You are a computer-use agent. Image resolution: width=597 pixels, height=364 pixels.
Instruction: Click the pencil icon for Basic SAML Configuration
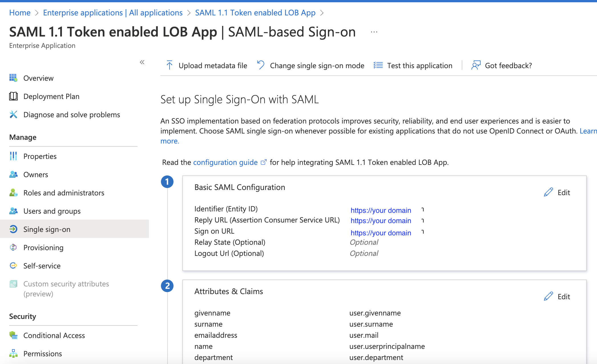[x=548, y=192]
